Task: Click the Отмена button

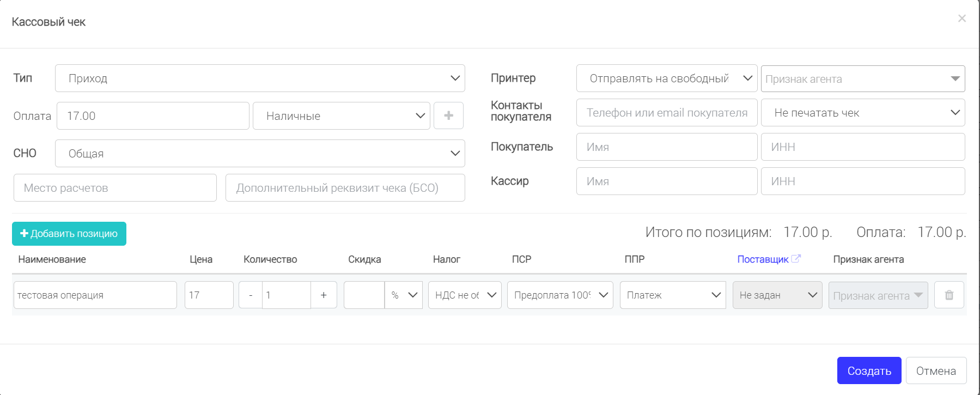Action: pyautogui.click(x=936, y=370)
